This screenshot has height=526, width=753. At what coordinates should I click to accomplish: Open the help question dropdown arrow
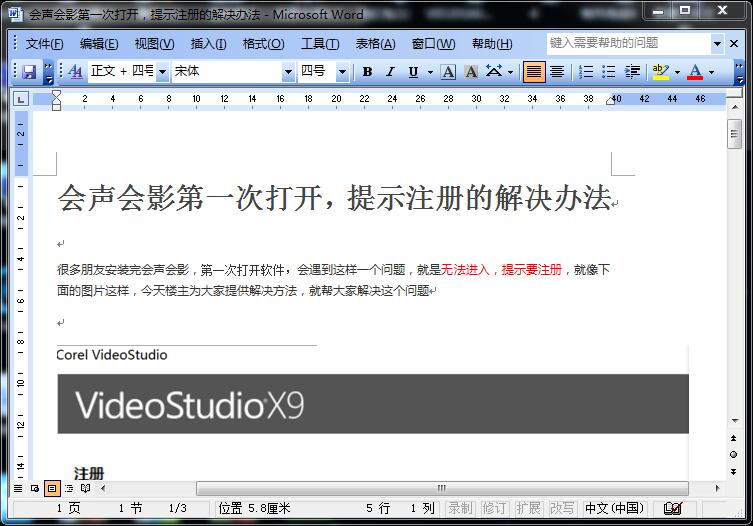click(x=717, y=44)
